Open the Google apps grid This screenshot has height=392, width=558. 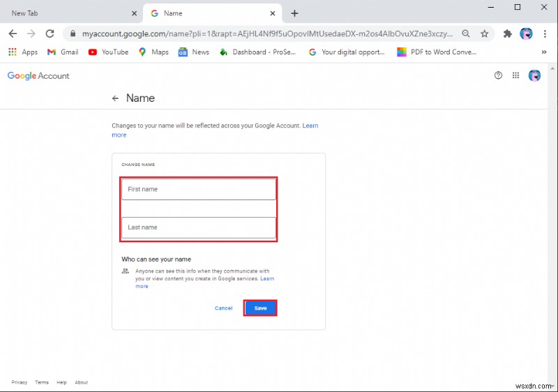515,75
